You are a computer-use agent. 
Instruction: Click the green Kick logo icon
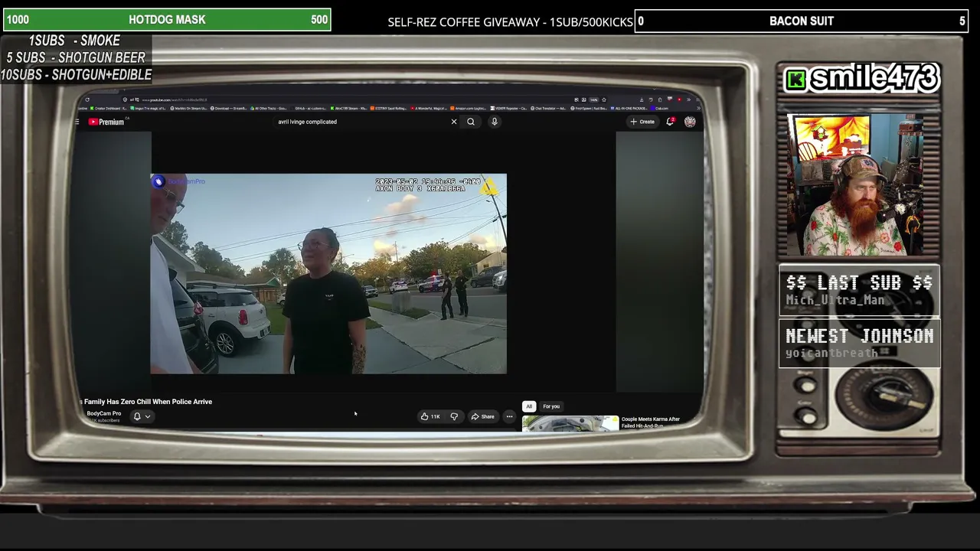tap(796, 80)
